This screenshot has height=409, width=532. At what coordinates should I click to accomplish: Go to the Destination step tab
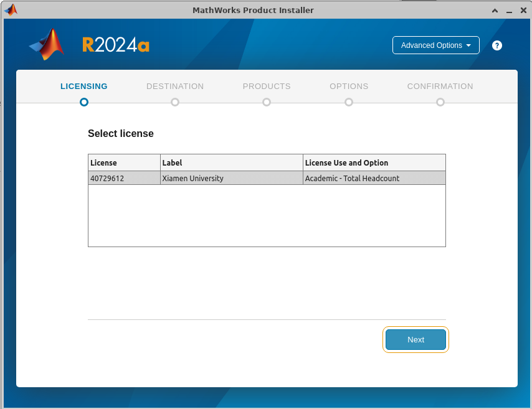point(175,86)
